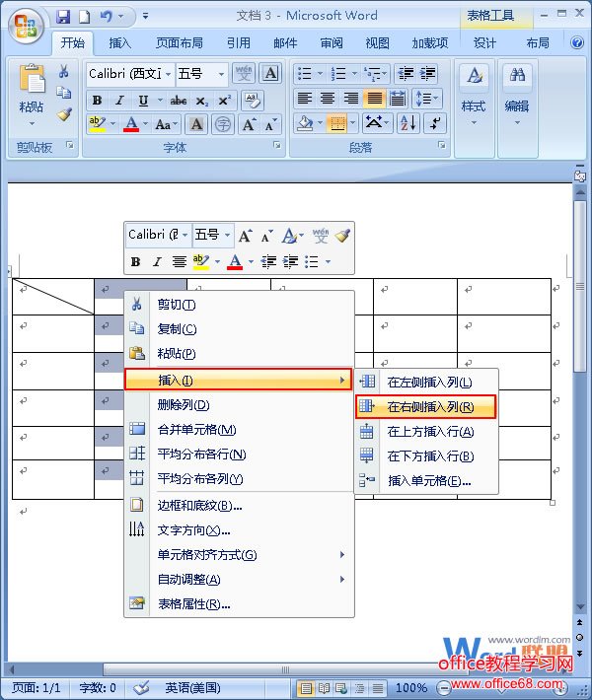Click 插入单元格(E)... submenu item
The image size is (592, 700).
(x=426, y=481)
